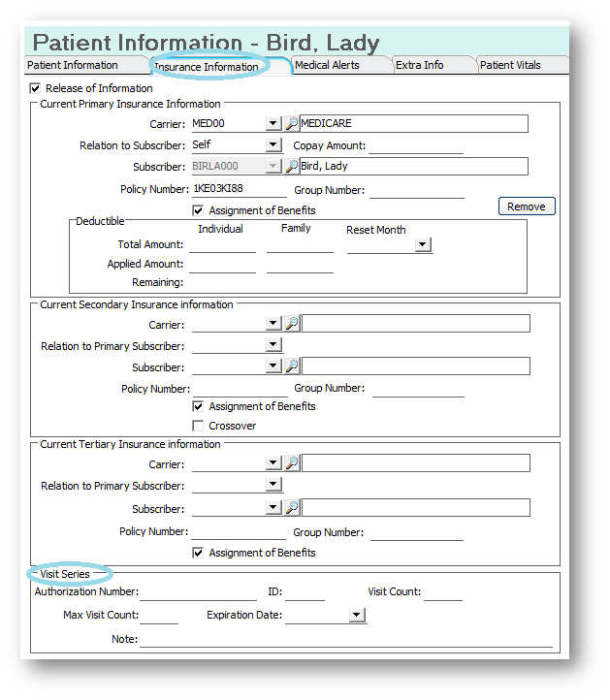Select the Extra Info tab
The height and width of the screenshot is (700, 610).
pos(419,65)
